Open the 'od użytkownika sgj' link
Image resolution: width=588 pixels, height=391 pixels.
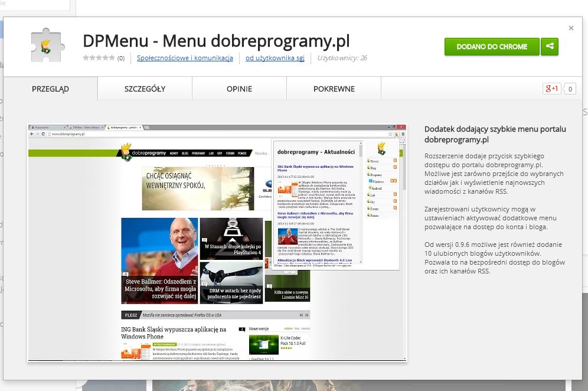click(x=275, y=58)
